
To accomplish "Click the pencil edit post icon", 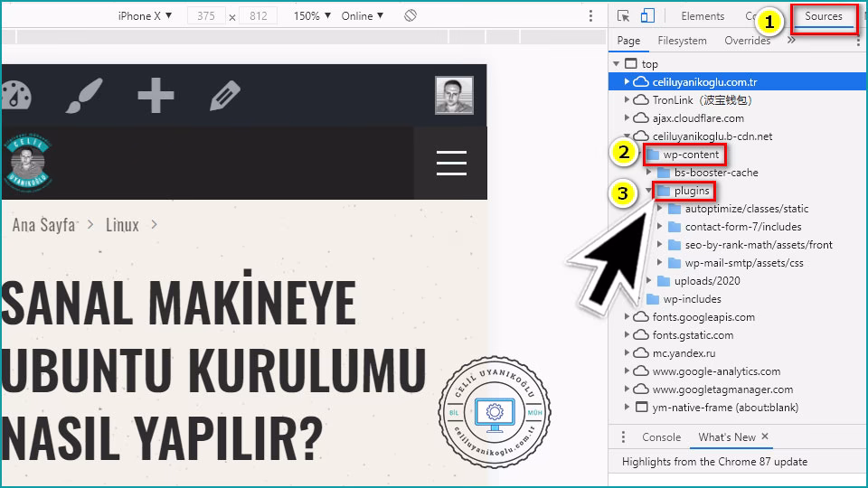I will coord(225,95).
